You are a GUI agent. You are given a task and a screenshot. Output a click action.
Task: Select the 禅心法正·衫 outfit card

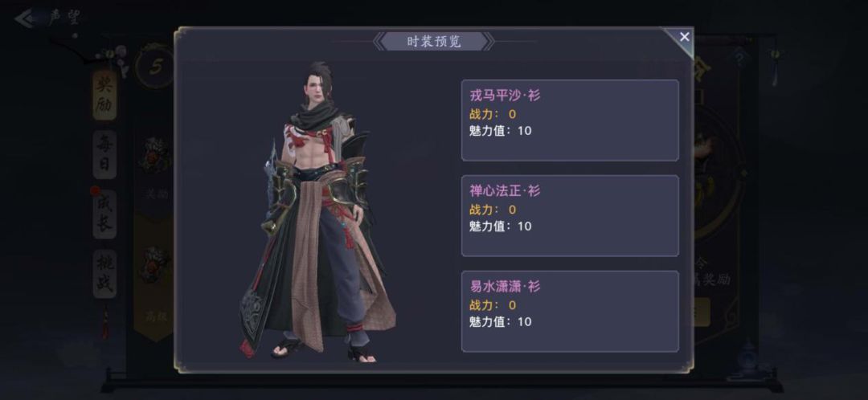[x=570, y=216]
